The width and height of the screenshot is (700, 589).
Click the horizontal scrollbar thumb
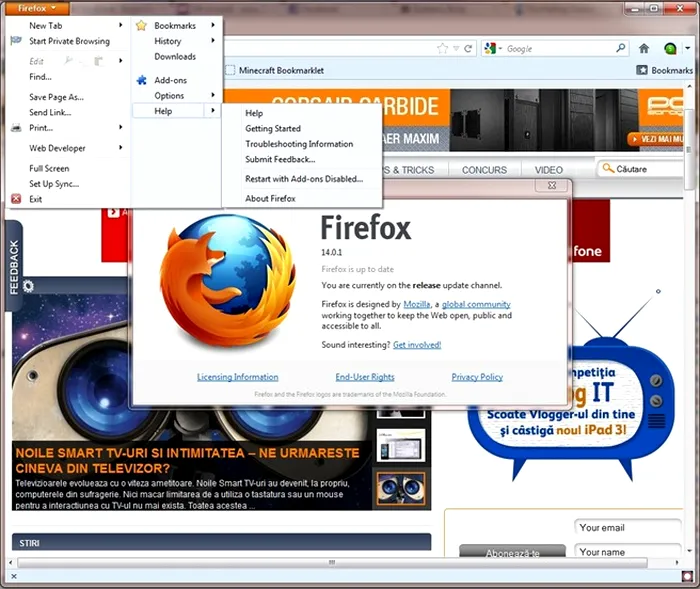click(332, 562)
